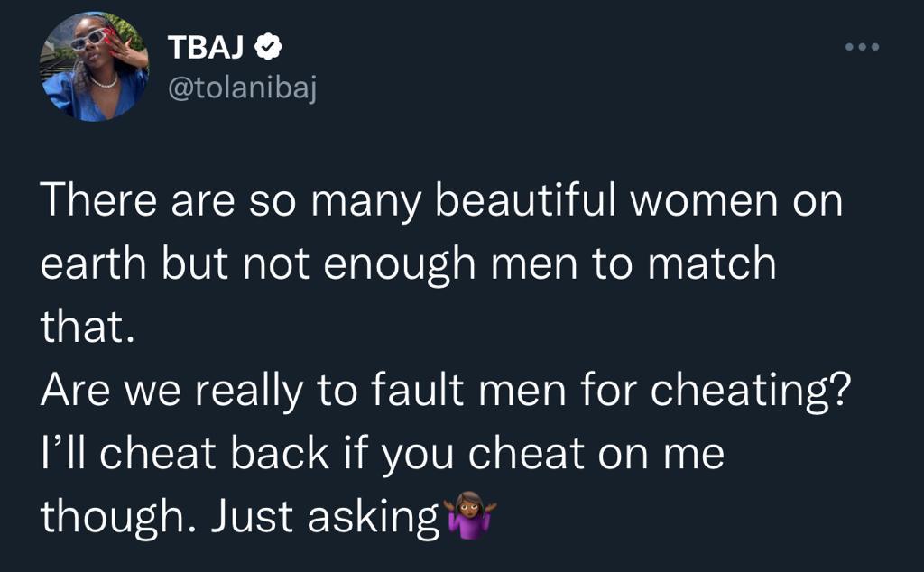Click the word "back" in the tweet
This screenshot has height=572, width=924.
[x=280, y=453]
